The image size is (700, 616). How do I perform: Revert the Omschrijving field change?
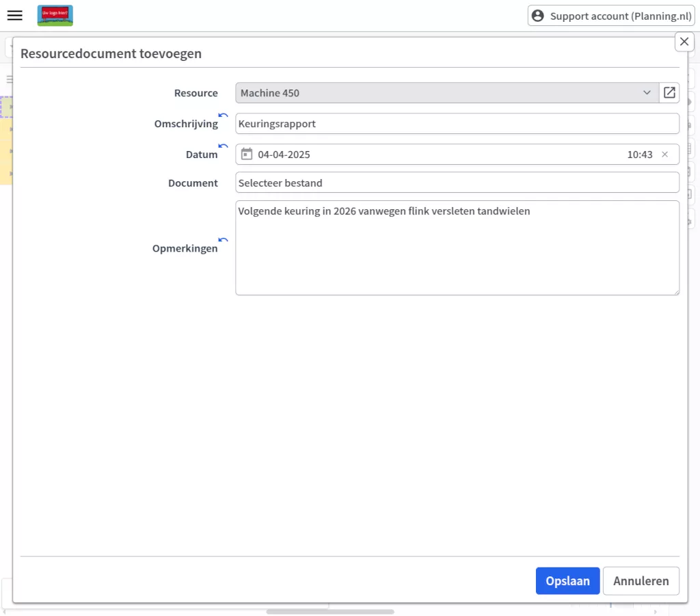[223, 116]
